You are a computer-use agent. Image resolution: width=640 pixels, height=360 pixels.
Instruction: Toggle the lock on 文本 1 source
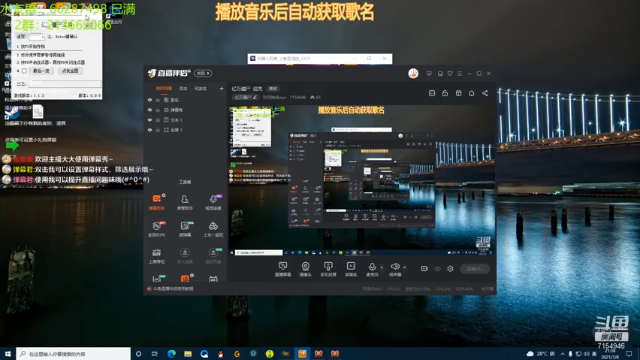click(x=158, y=120)
